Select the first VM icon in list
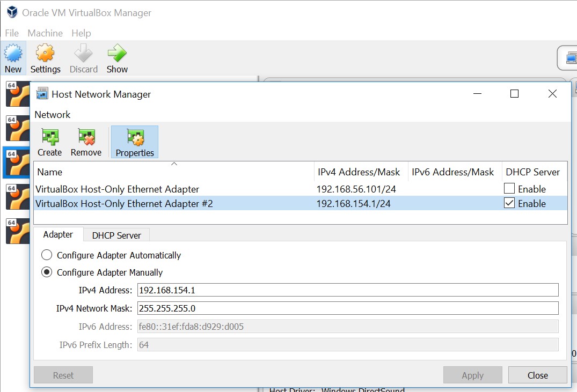577x392 pixels. (18, 94)
